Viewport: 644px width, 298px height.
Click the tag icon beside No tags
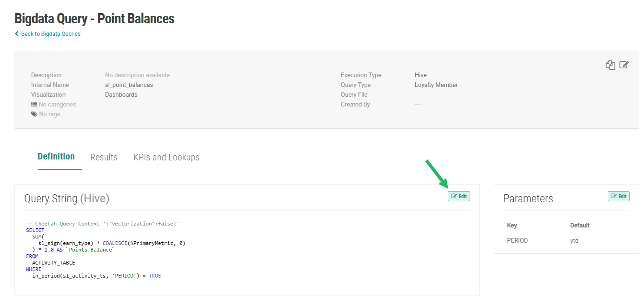(34, 114)
